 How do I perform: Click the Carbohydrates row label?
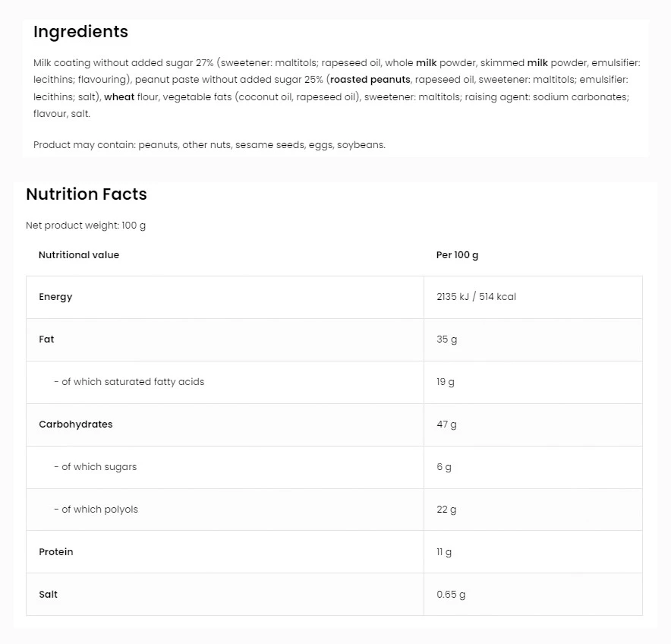click(x=75, y=425)
